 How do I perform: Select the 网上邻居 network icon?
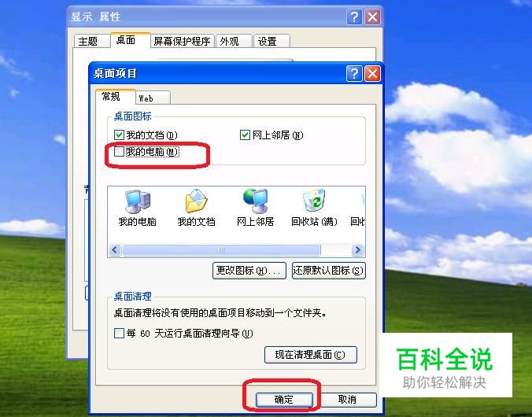click(x=256, y=201)
